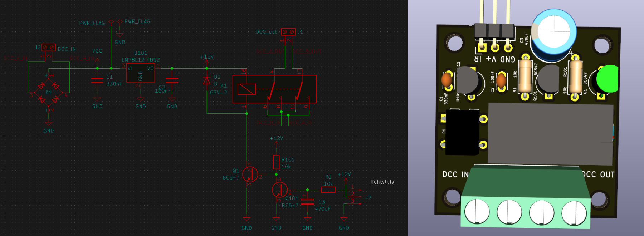Click the J3 reference label
This screenshot has width=644, height=236.
tap(368, 197)
